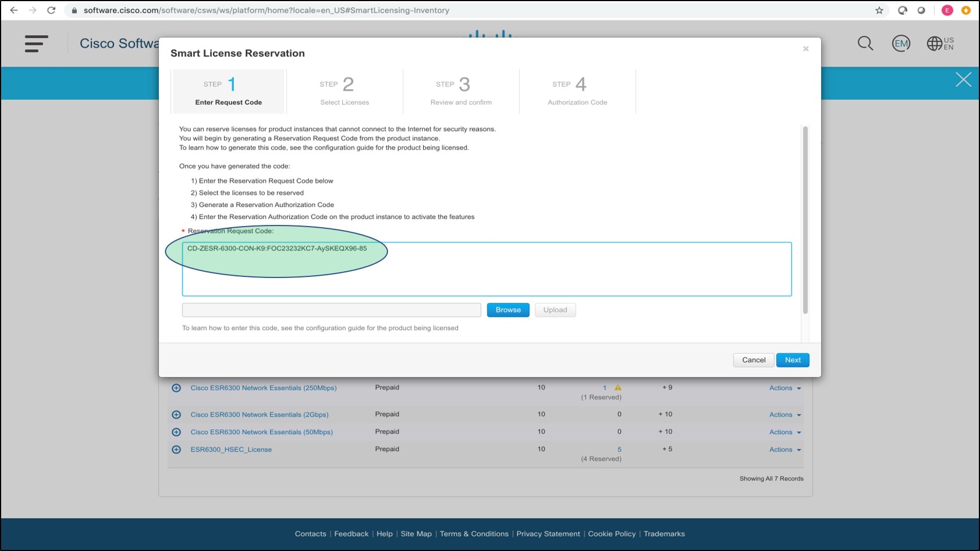Open the Help footer link
Viewport: 980px width, 551px height.
click(385, 534)
